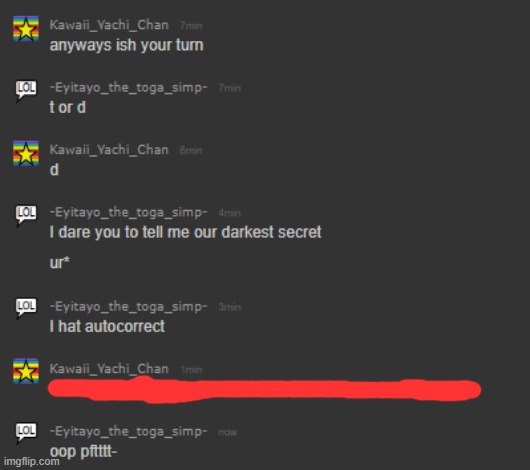
Task: Open rainbow star avatar beside the red scribbled message
Action: pyautogui.click(x=26, y=371)
